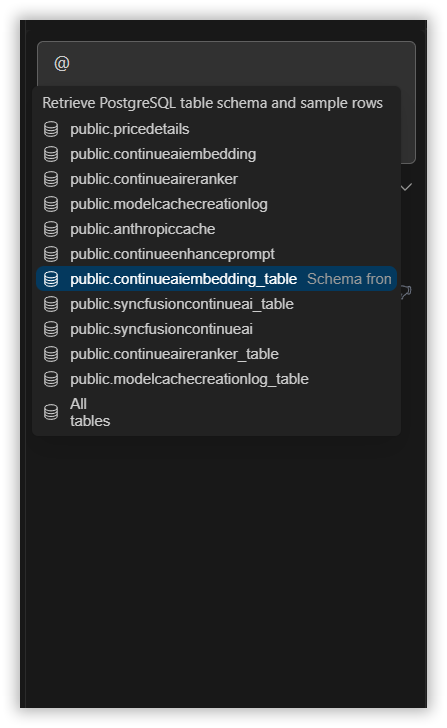Screen dimensions: 447x728
Task: Select the All tables option
Action: 216,412
